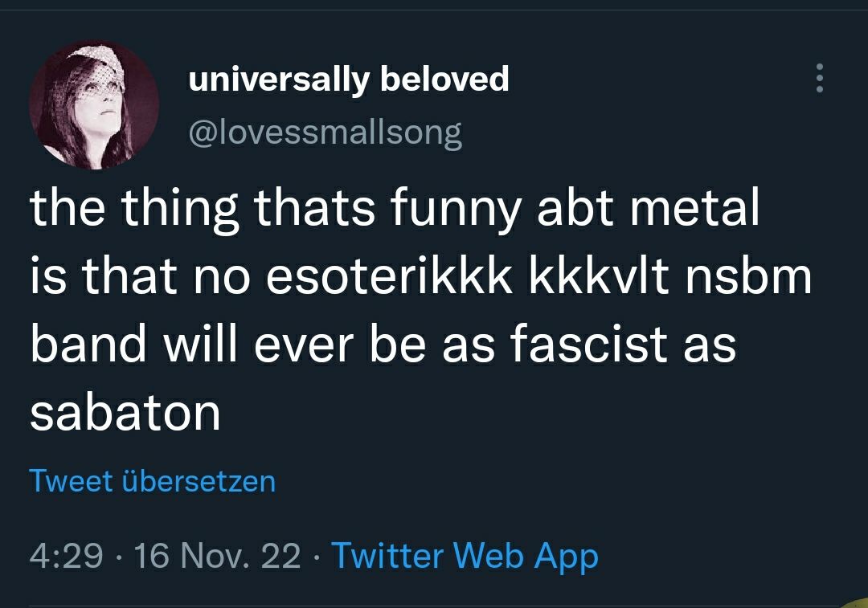Click the @lovessmallsong handle
868x608 pixels.
[x=325, y=132]
